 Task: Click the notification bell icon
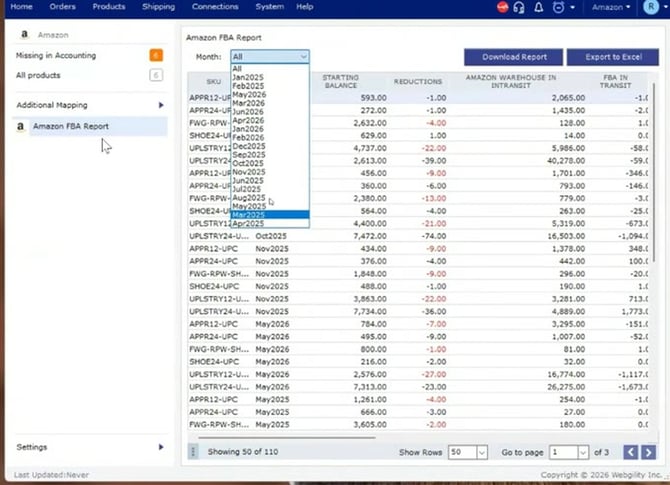click(x=538, y=7)
